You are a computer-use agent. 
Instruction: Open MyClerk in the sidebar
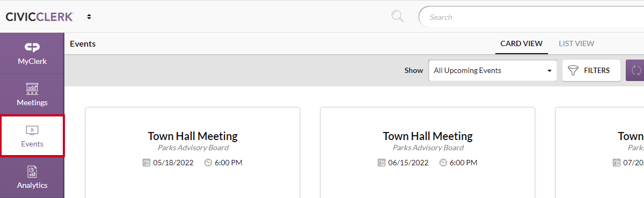pos(32,54)
